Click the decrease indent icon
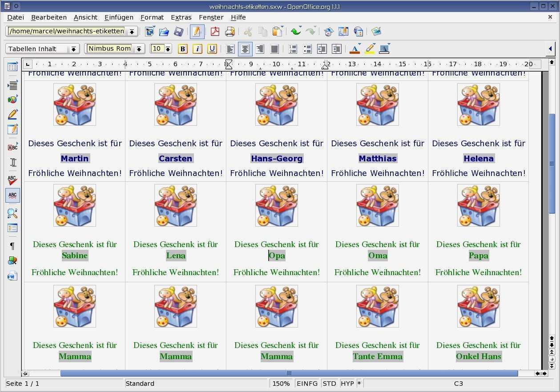This screenshot has width=560, height=392. tap(322, 49)
